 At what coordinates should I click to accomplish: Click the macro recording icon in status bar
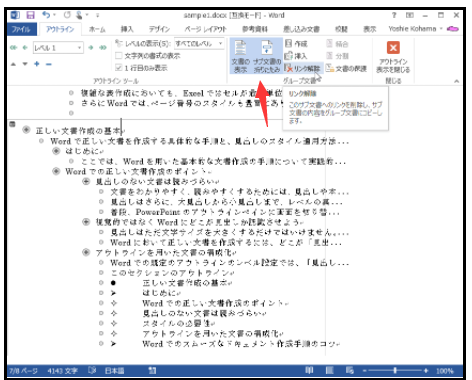coord(152,370)
